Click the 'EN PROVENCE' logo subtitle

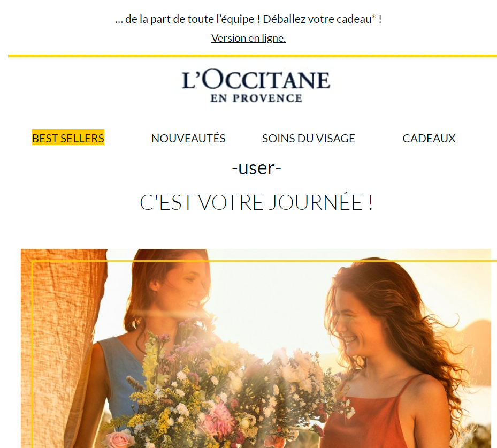pos(256,98)
